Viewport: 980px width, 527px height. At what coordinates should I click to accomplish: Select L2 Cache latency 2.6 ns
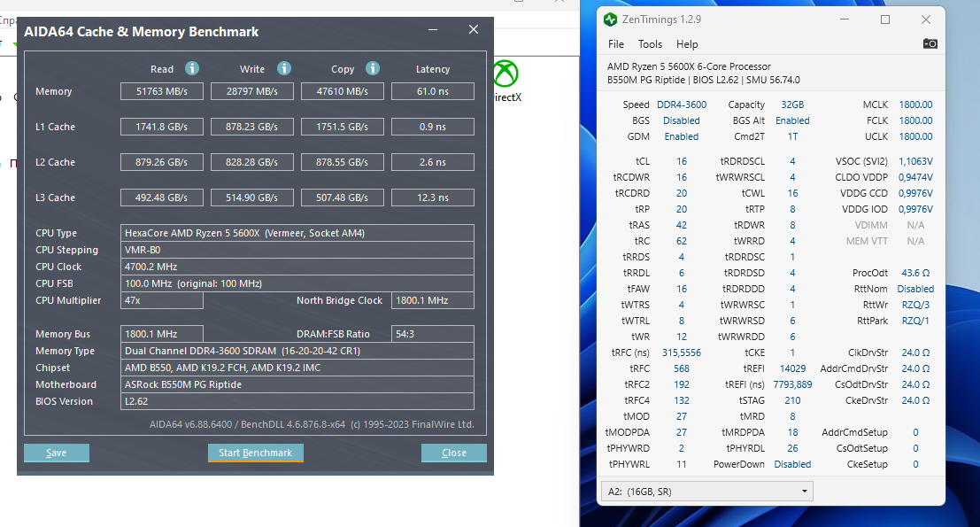click(x=433, y=163)
